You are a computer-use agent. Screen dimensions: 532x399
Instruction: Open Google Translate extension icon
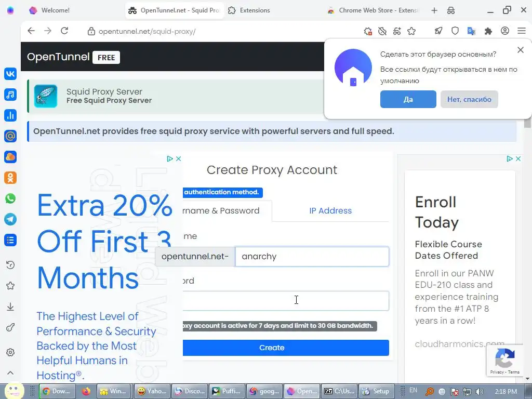(472, 31)
